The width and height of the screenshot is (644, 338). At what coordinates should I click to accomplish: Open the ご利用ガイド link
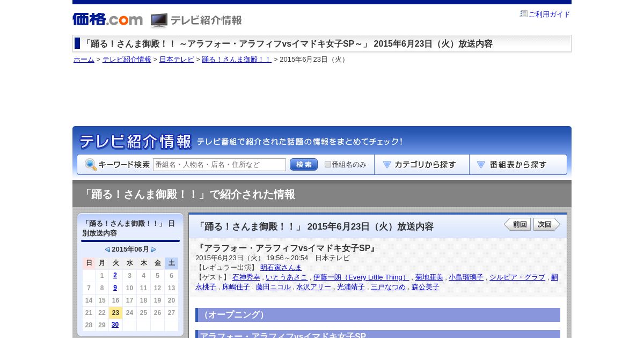[x=549, y=14]
